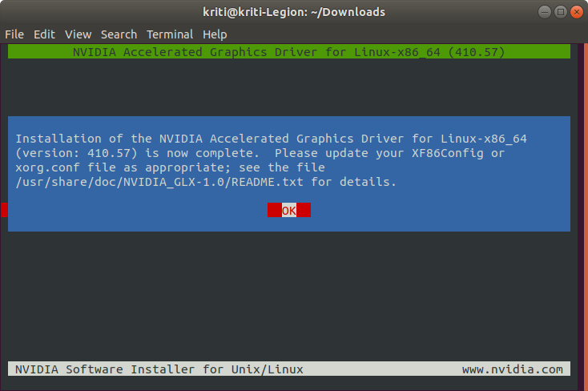
Task: Maximize the terminal window
Action: coord(561,12)
